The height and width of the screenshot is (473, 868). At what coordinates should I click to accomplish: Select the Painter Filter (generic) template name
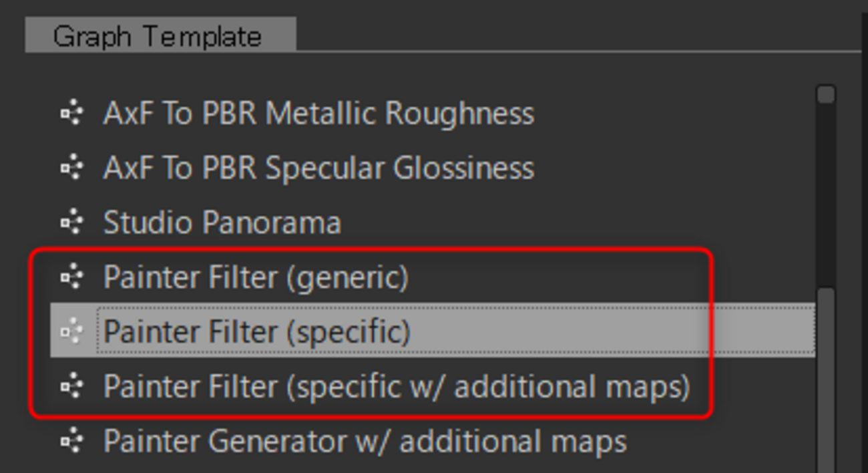[256, 277]
